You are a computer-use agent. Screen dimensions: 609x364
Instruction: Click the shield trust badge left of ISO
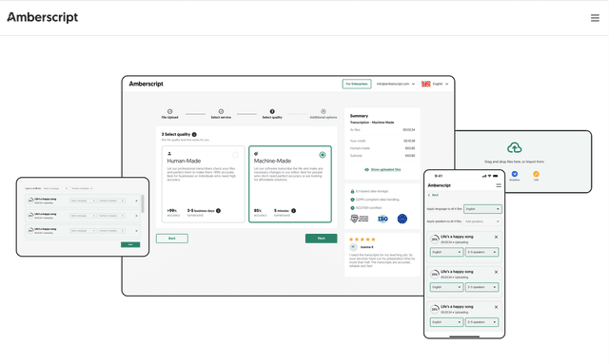(360, 219)
